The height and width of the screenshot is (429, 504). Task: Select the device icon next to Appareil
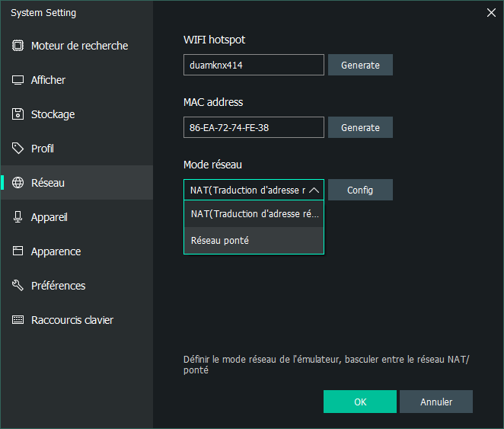18,216
